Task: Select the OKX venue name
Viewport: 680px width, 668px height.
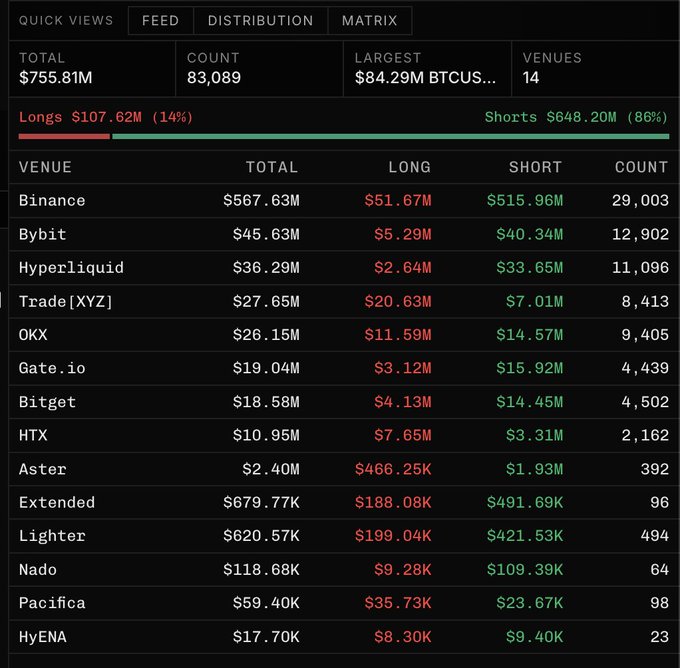Action: [33, 334]
